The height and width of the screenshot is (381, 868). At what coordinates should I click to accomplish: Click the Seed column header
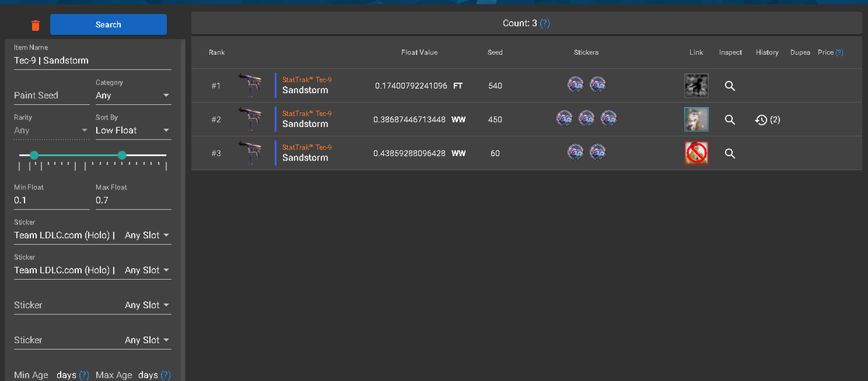(495, 53)
